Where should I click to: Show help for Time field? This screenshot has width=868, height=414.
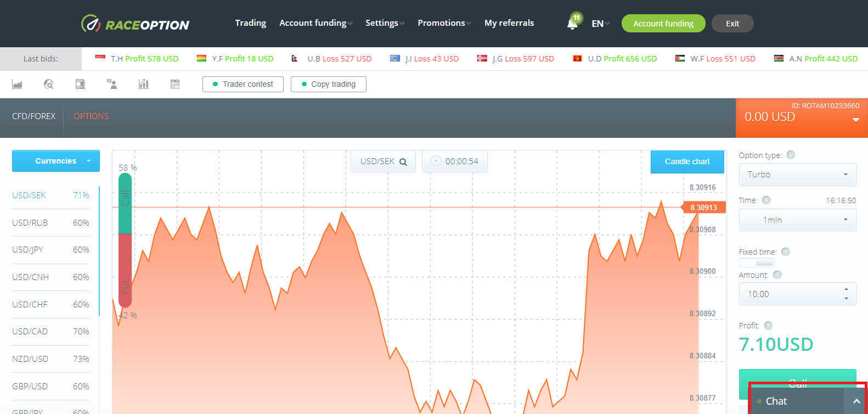[766, 200]
